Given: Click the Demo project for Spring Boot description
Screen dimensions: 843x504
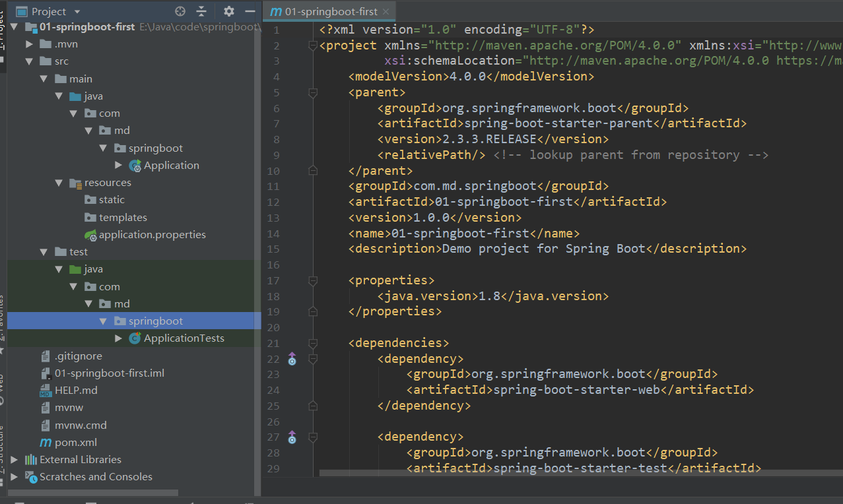Looking at the screenshot, I should [544, 249].
